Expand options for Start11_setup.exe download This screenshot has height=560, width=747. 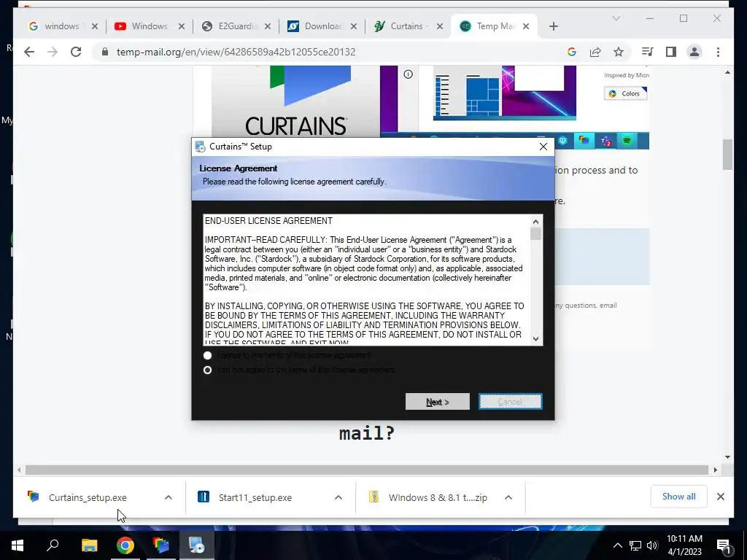click(x=338, y=497)
